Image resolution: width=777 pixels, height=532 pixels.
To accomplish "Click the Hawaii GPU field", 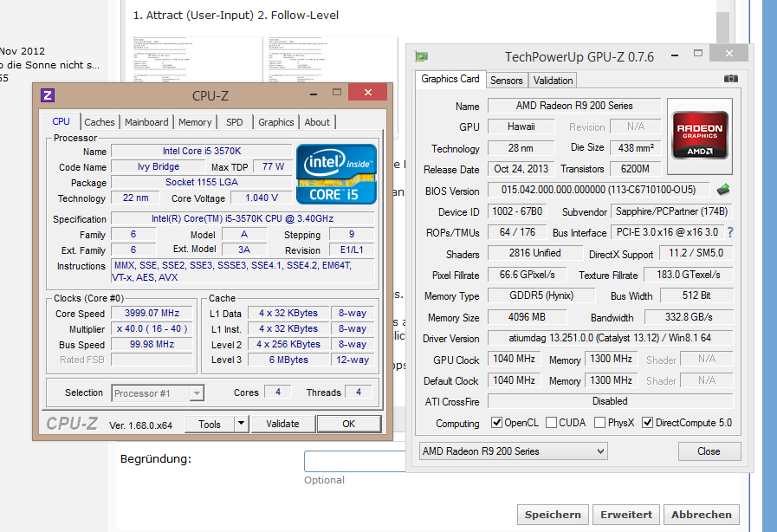I will [521, 127].
